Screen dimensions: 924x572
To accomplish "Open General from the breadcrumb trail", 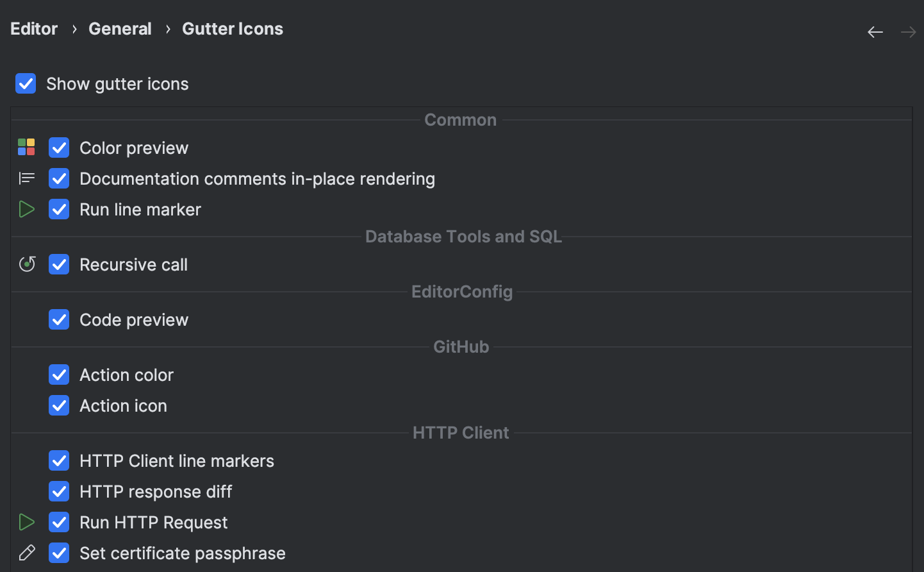I will coord(120,28).
